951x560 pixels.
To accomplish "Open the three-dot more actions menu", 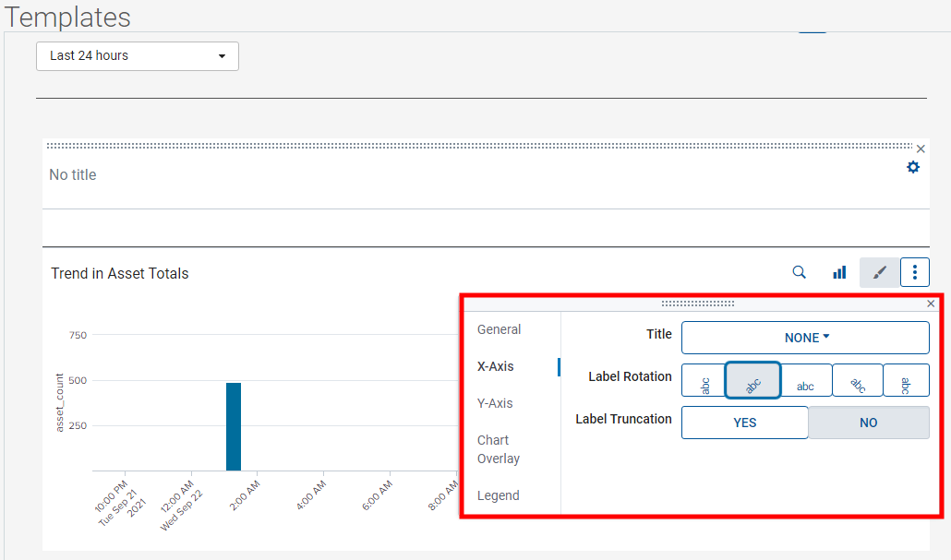I will click(x=915, y=273).
